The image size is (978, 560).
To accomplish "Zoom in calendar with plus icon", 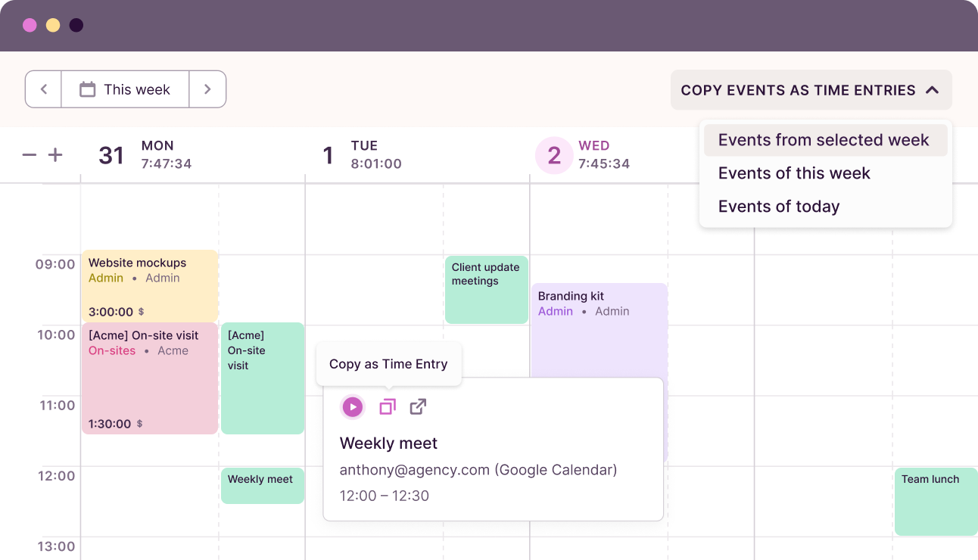I will click(x=55, y=154).
